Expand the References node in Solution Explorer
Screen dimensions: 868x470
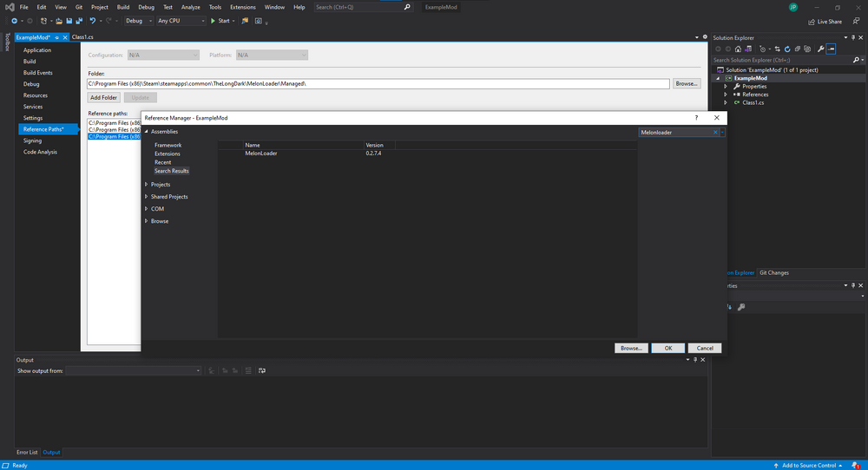point(726,95)
